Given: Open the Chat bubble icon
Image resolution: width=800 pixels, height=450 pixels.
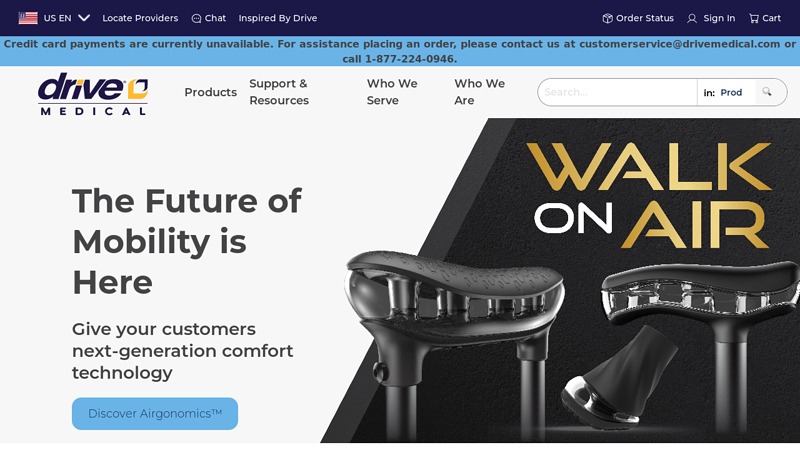Looking at the screenshot, I should tap(196, 18).
